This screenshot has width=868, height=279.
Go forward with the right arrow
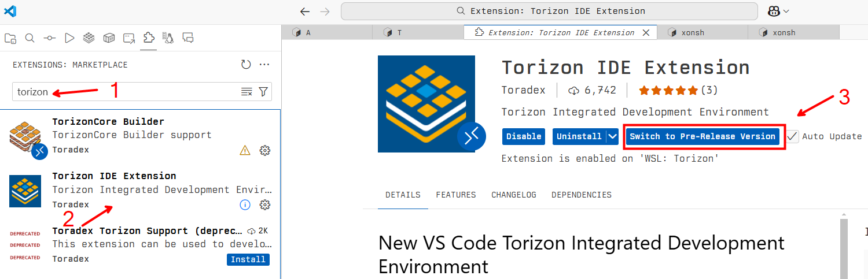pos(325,11)
